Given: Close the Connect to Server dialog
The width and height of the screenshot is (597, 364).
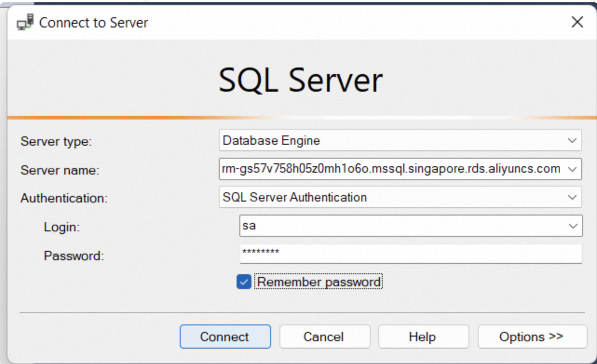Looking at the screenshot, I should click(577, 22).
